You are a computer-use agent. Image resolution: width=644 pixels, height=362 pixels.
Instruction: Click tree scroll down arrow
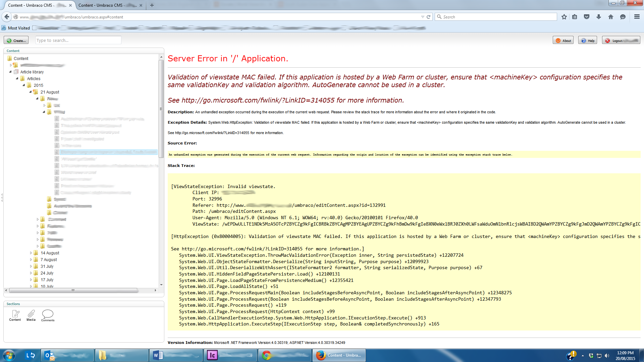coord(161,285)
